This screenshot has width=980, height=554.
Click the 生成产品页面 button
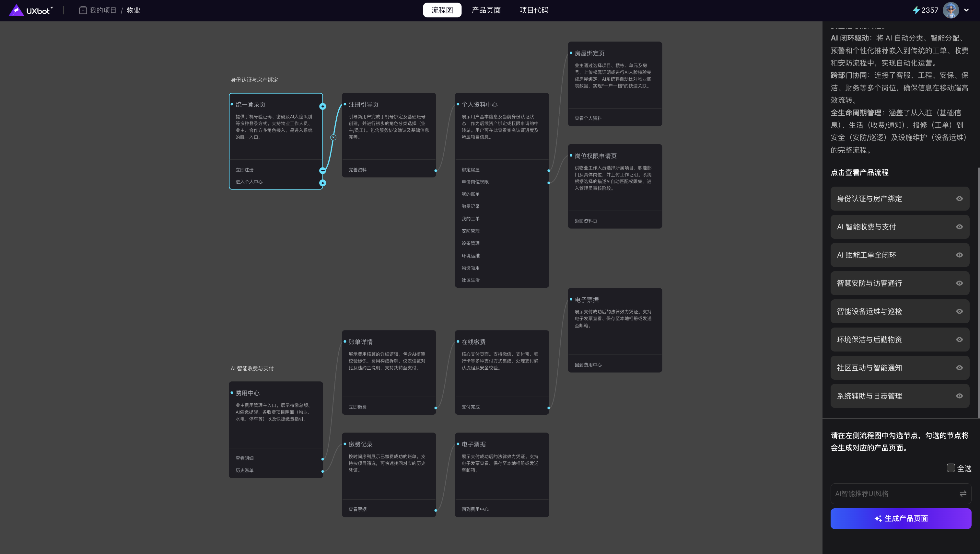[901, 518]
